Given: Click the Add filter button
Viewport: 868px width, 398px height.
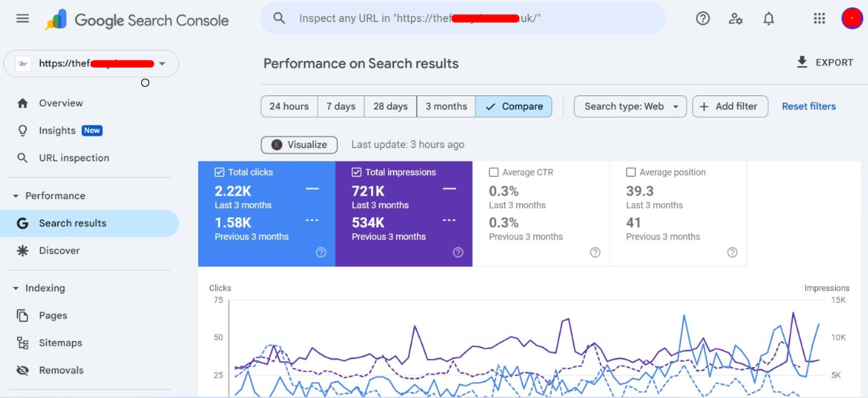Looking at the screenshot, I should 729,106.
